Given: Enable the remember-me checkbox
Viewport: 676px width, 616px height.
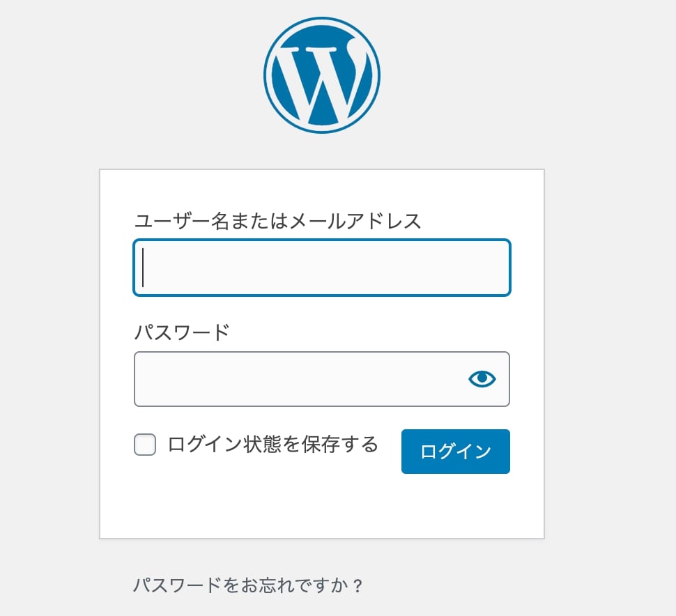Looking at the screenshot, I should 145,445.
